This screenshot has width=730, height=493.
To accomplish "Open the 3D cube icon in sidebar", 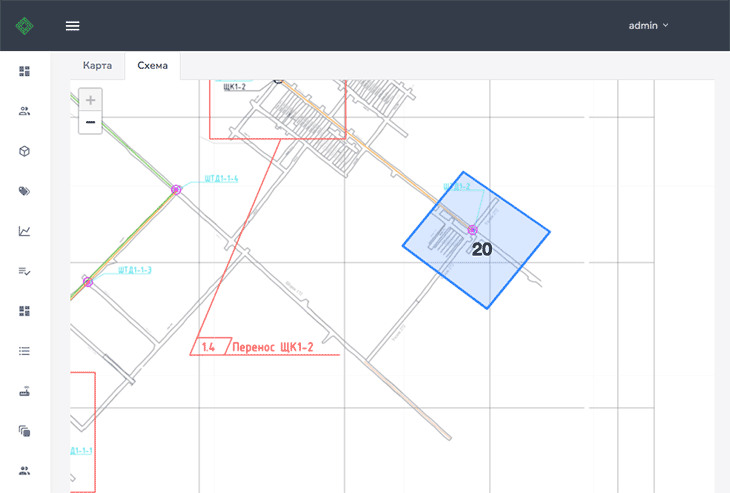I will pos(25,151).
